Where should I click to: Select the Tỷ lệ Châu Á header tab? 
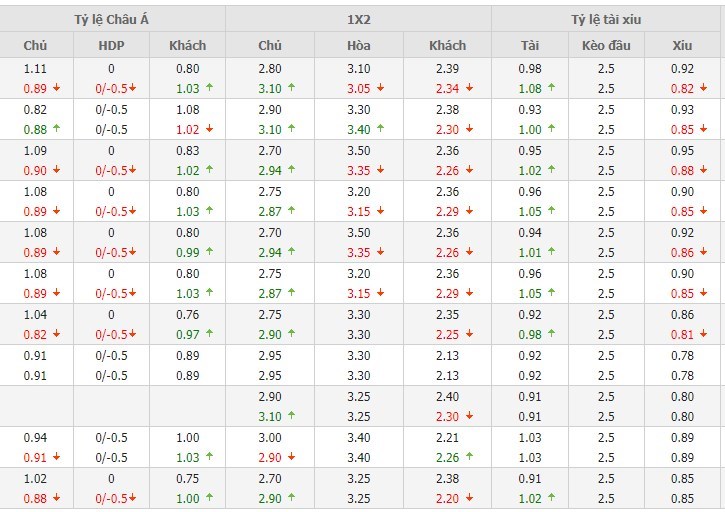click(112, 18)
